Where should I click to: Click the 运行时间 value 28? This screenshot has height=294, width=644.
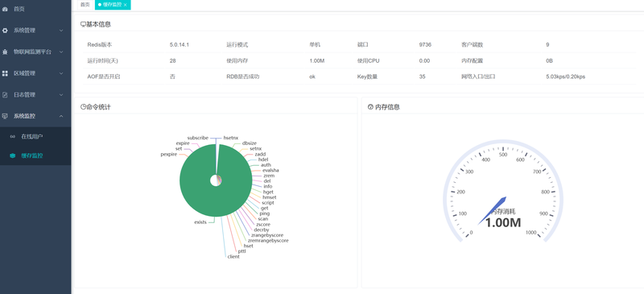172,60
